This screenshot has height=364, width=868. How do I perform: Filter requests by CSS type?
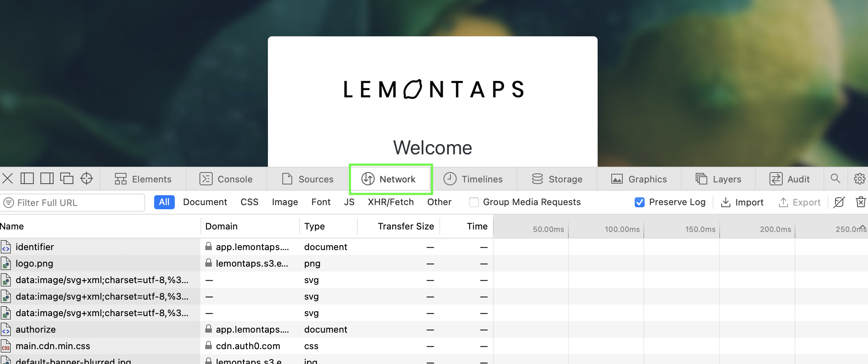[249, 202]
